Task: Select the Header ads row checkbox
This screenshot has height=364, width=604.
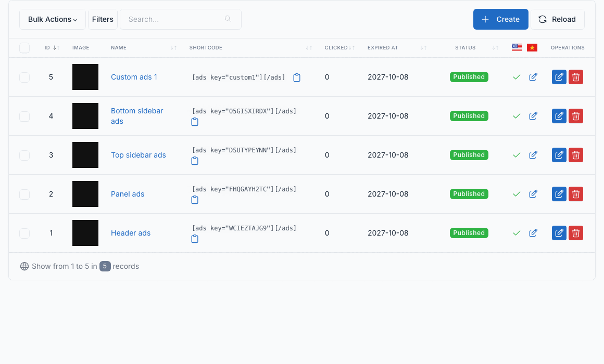Action: 24,233
